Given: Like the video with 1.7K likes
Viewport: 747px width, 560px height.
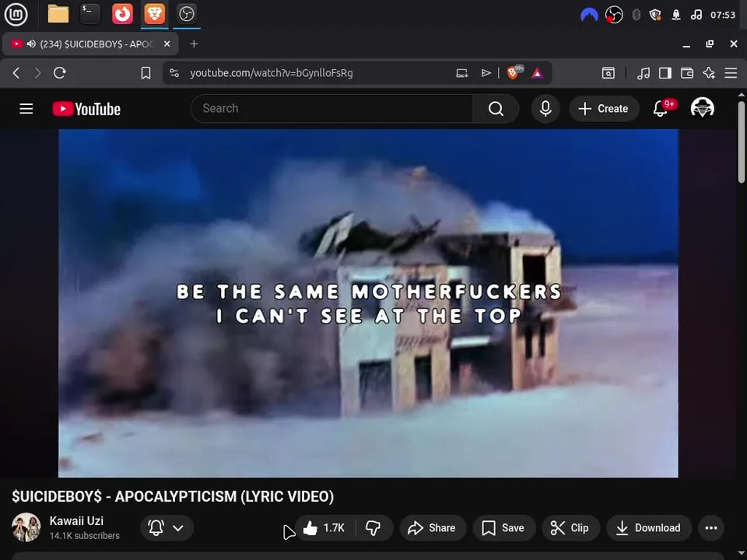Looking at the screenshot, I should click(x=325, y=527).
